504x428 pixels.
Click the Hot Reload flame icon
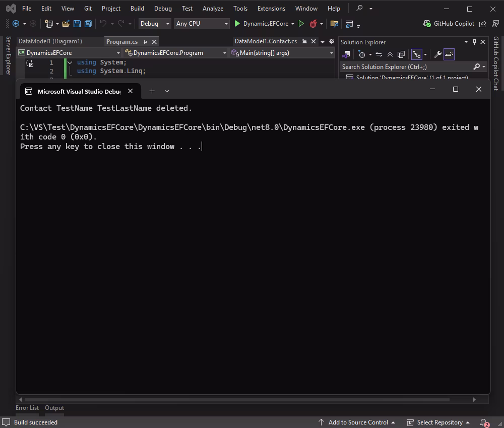[313, 24]
